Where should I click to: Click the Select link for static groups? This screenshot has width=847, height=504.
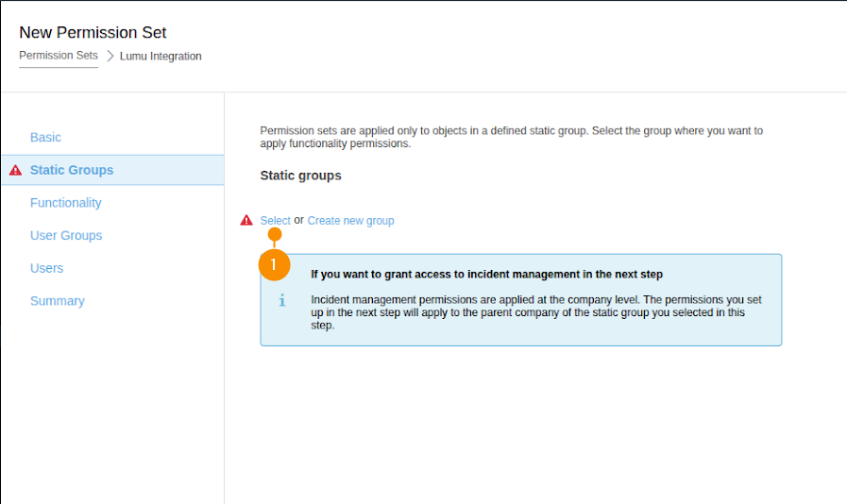275,221
